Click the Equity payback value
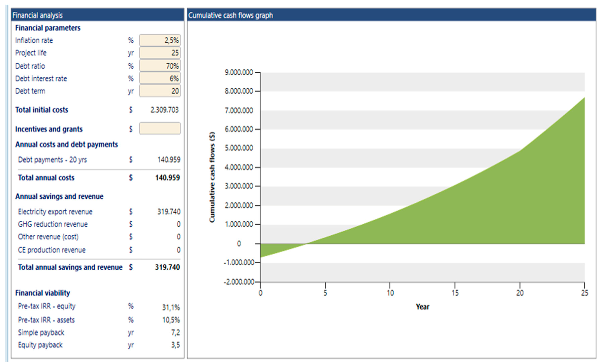599x364 pixels. pyautogui.click(x=175, y=345)
